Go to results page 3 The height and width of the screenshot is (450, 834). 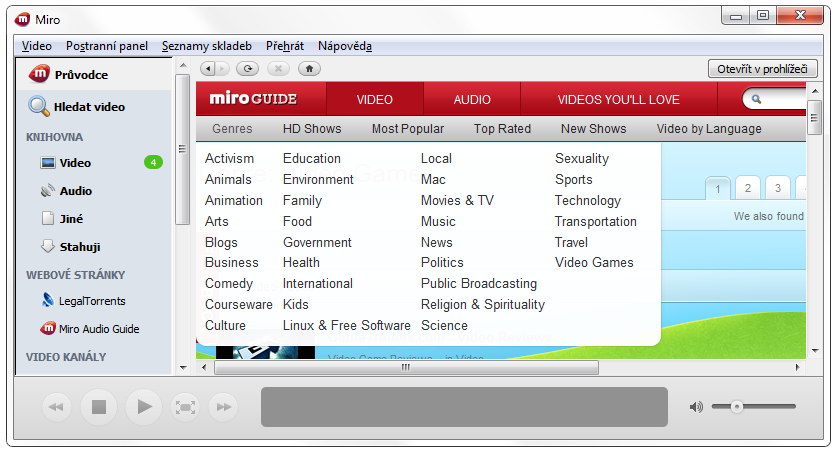tap(778, 188)
